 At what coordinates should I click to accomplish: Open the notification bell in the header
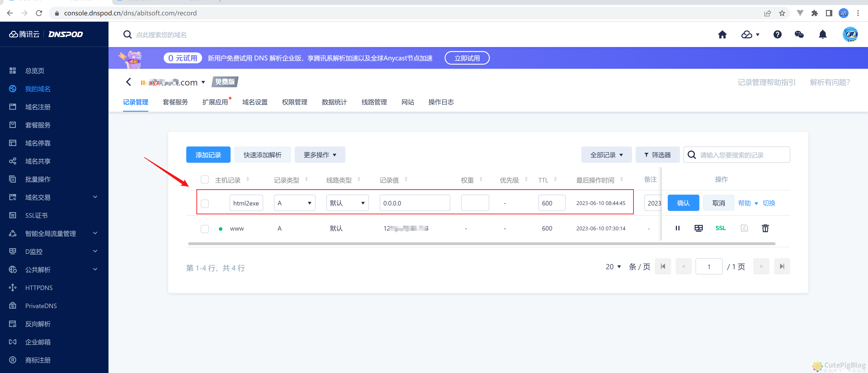pyautogui.click(x=822, y=34)
